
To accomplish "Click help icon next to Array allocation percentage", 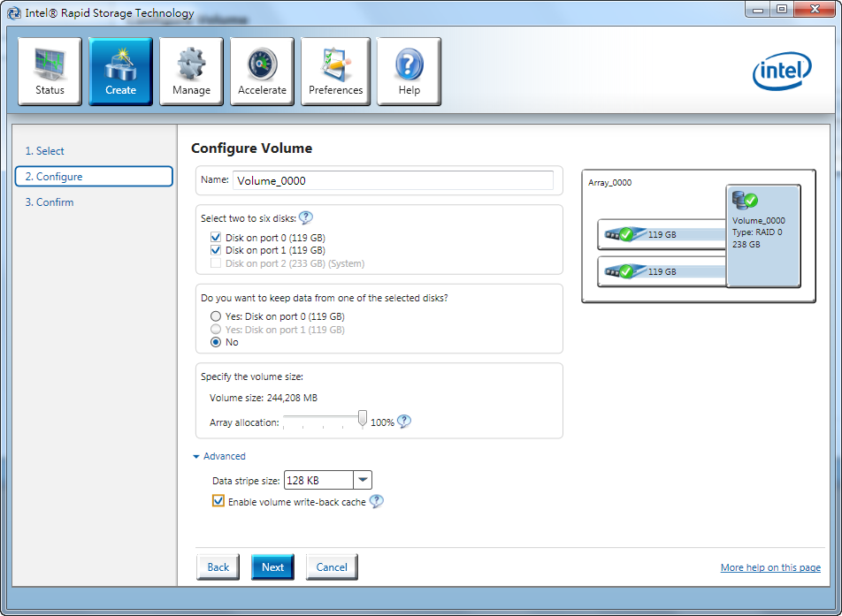I will (404, 422).
